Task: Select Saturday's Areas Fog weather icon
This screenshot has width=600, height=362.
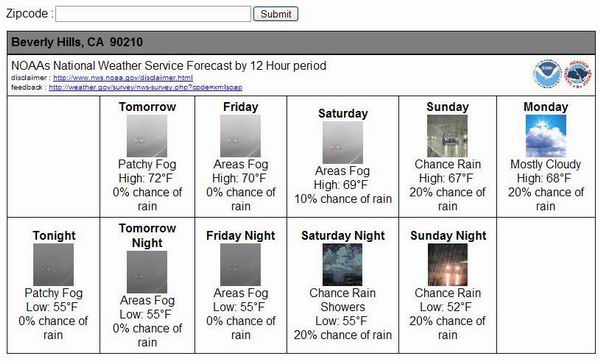Action: click(x=342, y=142)
